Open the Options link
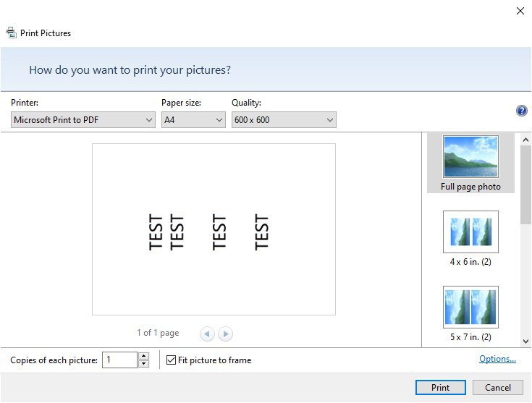Image resolution: width=532 pixels, height=403 pixels. click(x=497, y=359)
